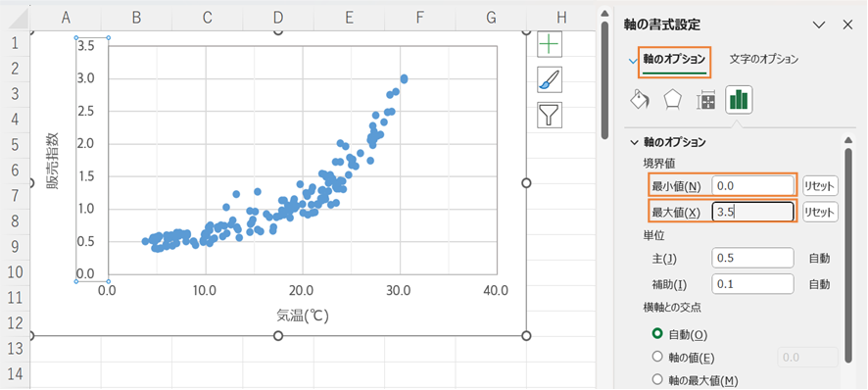Switch to the 文字のオプション tab
868x390 pixels.
[x=764, y=59]
